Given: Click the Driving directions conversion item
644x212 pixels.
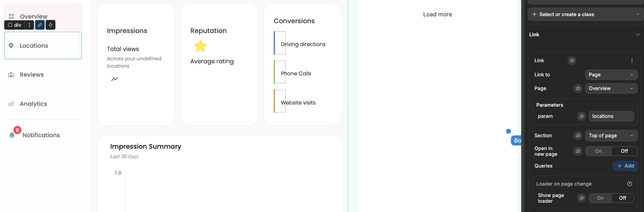Looking at the screenshot, I should pyautogui.click(x=303, y=44).
